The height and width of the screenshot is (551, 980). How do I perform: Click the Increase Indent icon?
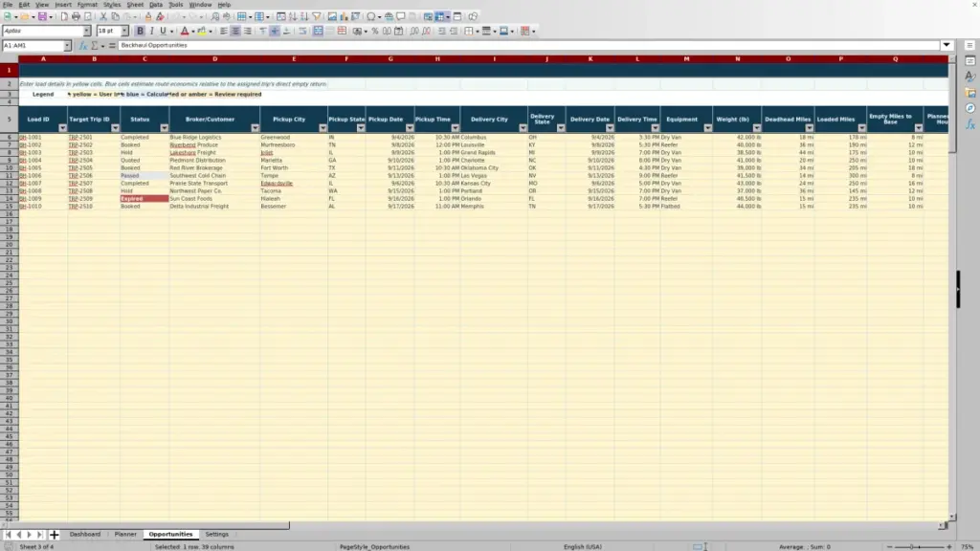pos(442,32)
